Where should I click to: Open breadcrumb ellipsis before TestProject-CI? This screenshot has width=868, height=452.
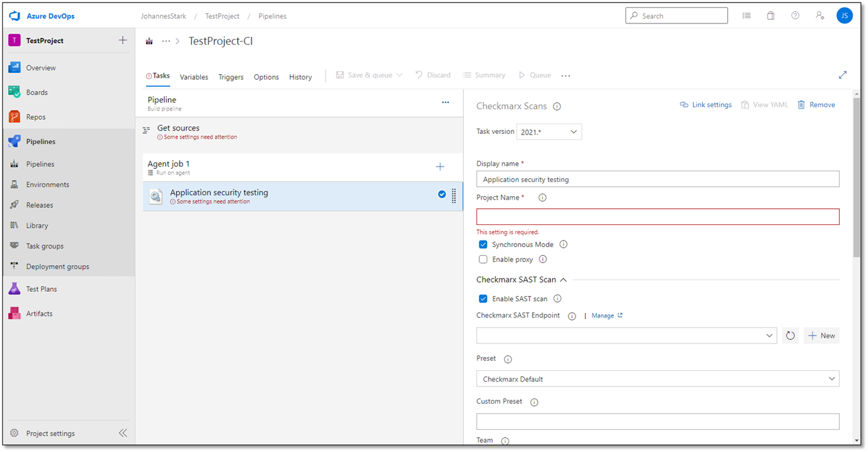166,41
